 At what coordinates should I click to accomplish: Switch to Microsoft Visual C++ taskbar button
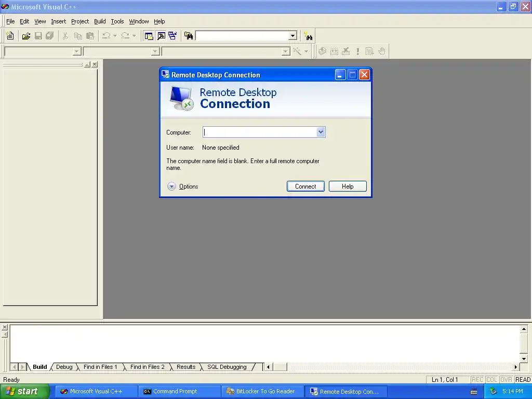click(x=97, y=392)
